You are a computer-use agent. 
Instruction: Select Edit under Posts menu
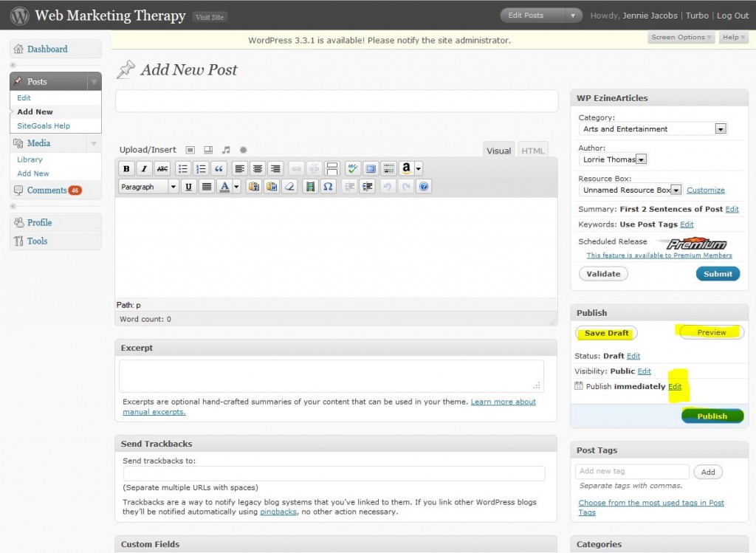point(24,98)
